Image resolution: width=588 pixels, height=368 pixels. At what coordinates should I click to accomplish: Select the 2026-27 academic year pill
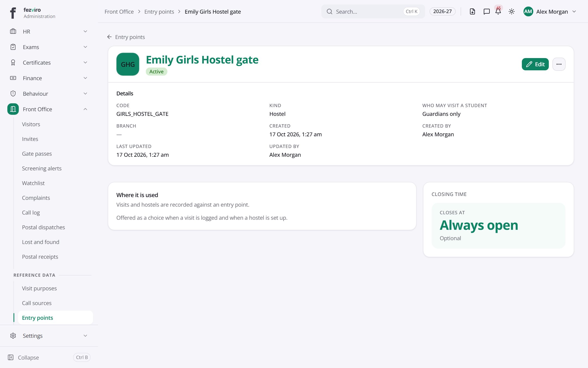(442, 11)
